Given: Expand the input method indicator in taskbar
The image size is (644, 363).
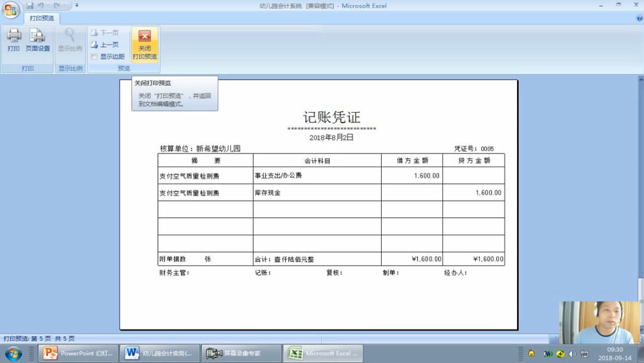Looking at the screenshot, I should [x=547, y=353].
